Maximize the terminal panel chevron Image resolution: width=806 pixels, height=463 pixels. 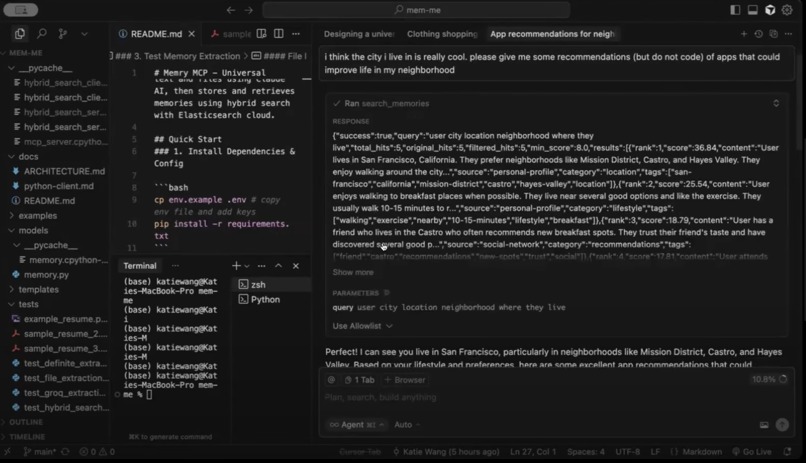279,266
